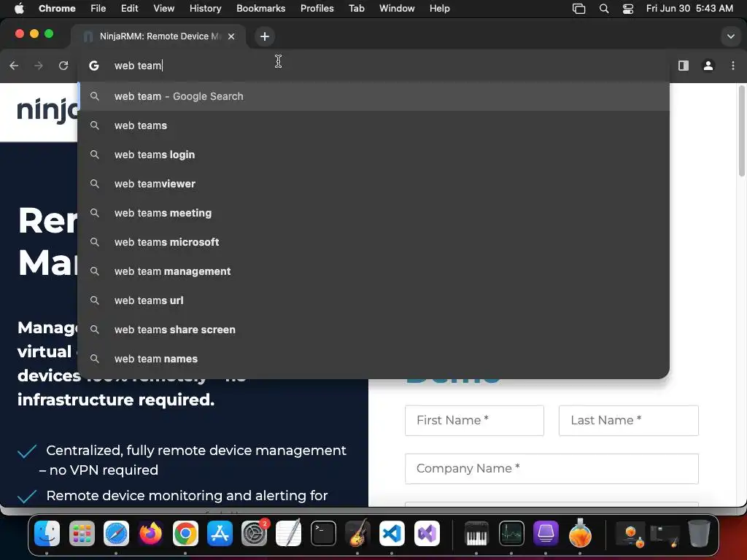This screenshot has width=747, height=560.
Task: Close the NinjaRMM tab
Action: point(231,36)
